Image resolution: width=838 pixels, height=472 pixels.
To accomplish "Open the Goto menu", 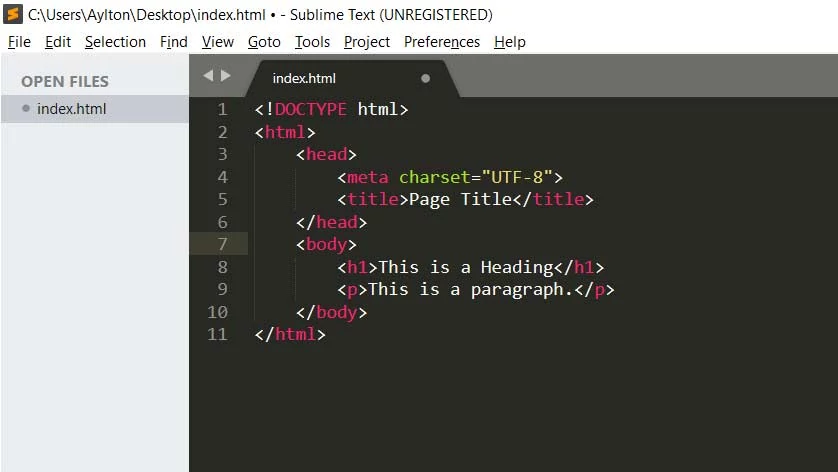I will point(264,42).
